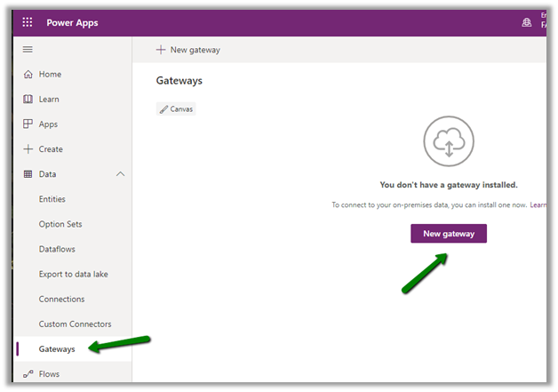Click the Learn book icon

28,99
